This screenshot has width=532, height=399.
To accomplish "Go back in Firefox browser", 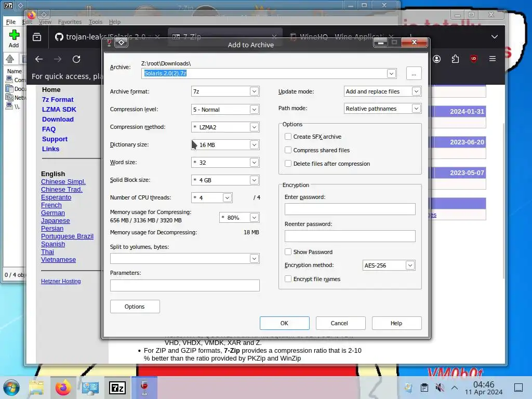I will (x=39, y=59).
